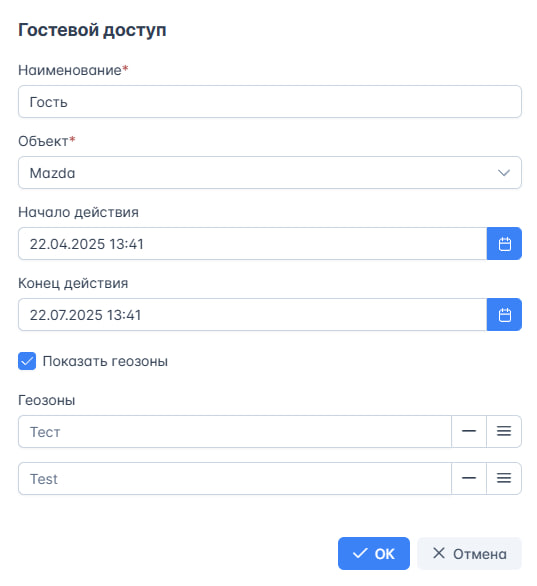Click the checkmark icon on OK button
This screenshot has width=537, height=586.
[360, 553]
